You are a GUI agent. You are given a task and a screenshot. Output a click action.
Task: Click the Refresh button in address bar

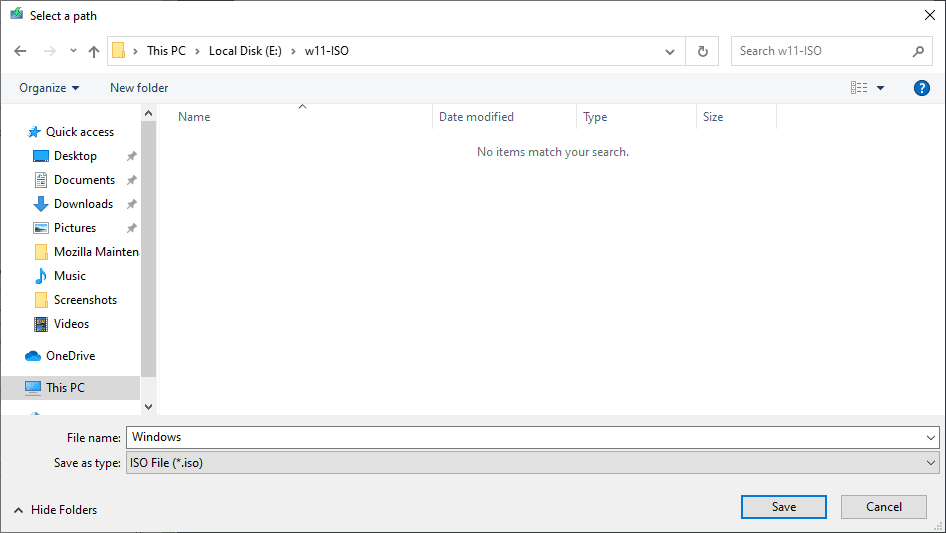coord(702,51)
